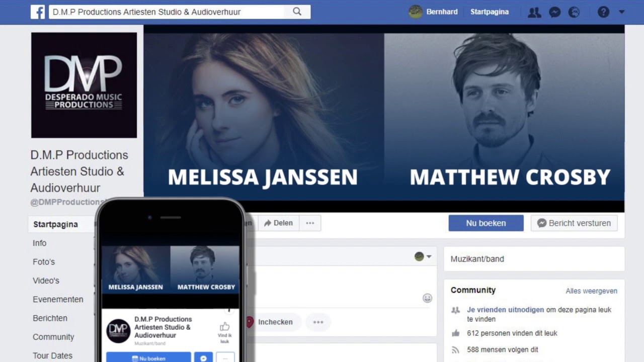Click the search magnifier button
This screenshot has width=644, height=362.
pos(297,12)
